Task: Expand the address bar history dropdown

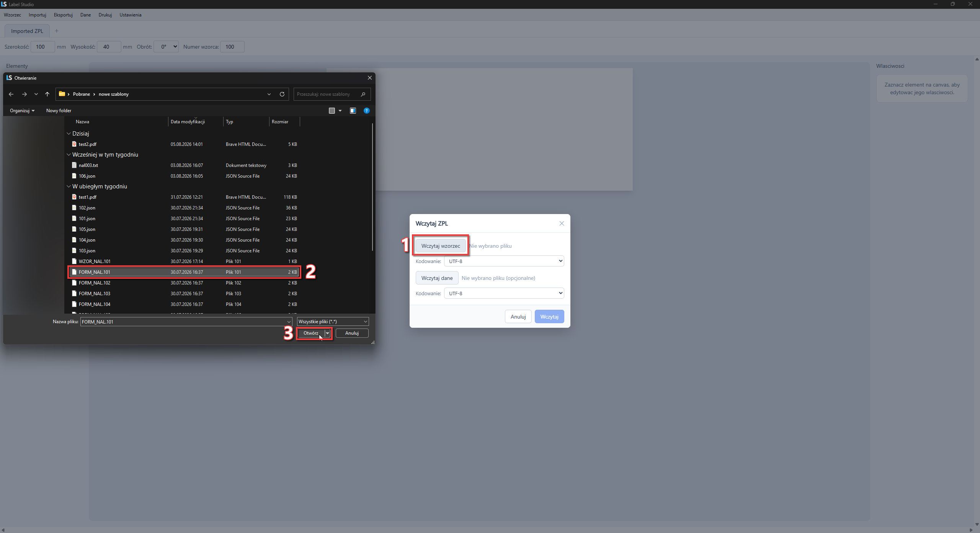Action: coord(269,94)
